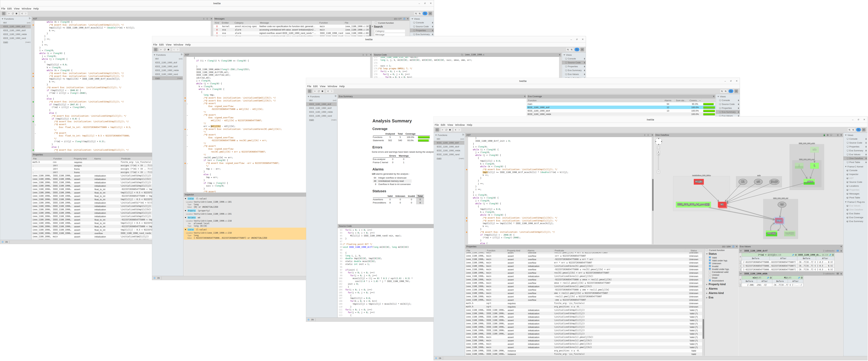Screen dimensions: 868x361
Task: Collapse IEEE_1180_1990_dctf section in Eva Values
Action: click(741, 251)
